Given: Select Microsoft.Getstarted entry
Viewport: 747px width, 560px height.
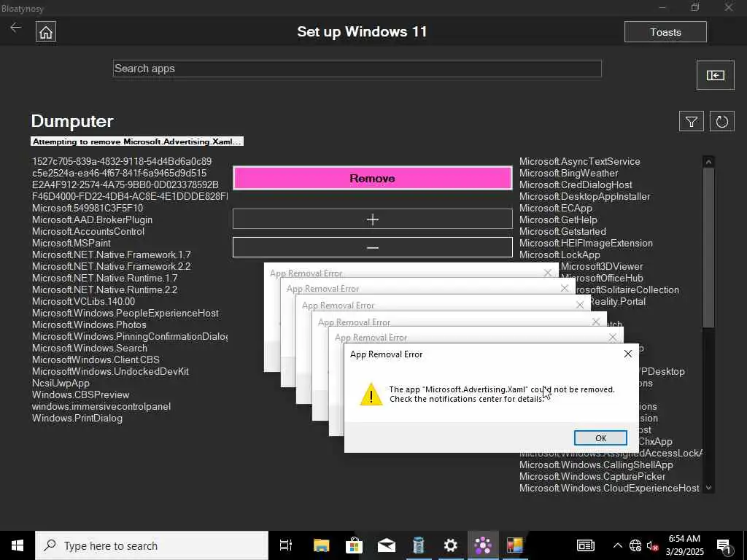Looking at the screenshot, I should pyautogui.click(x=562, y=231).
